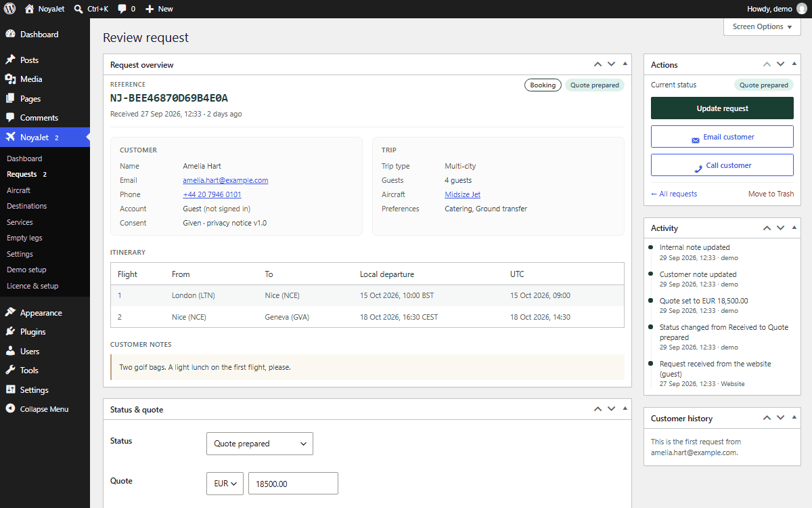Collapse the Status & quote panel toggle

click(625, 409)
